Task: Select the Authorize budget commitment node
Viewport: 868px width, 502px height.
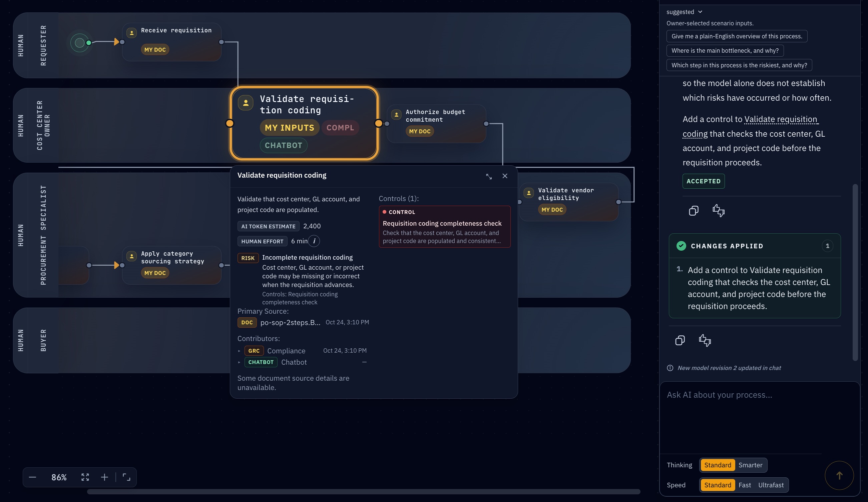Action: pos(436,124)
